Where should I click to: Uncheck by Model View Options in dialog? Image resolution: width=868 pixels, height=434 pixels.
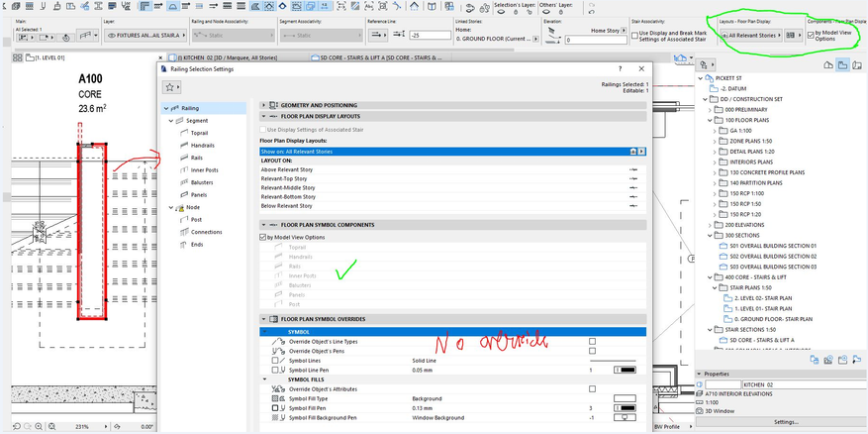[262, 237]
